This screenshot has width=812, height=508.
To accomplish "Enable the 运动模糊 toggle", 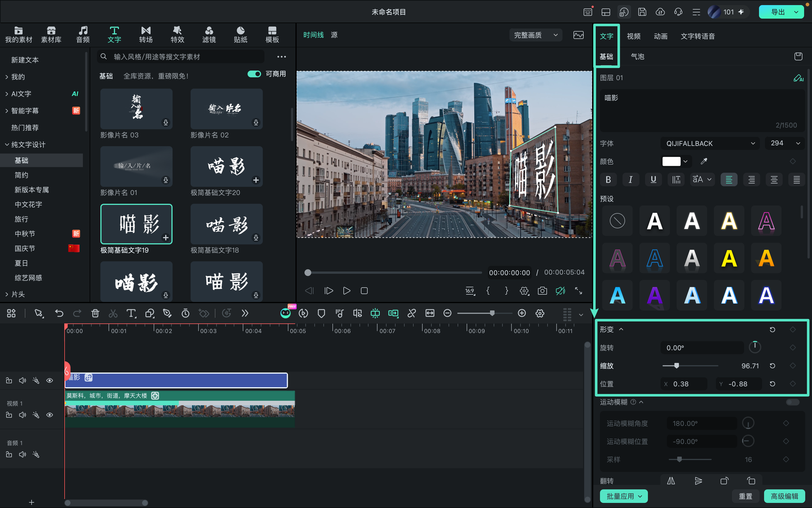I will [x=793, y=402].
